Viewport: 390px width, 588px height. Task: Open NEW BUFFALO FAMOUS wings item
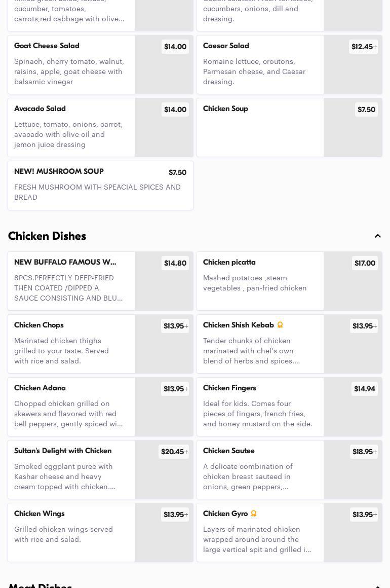[x=71, y=281]
